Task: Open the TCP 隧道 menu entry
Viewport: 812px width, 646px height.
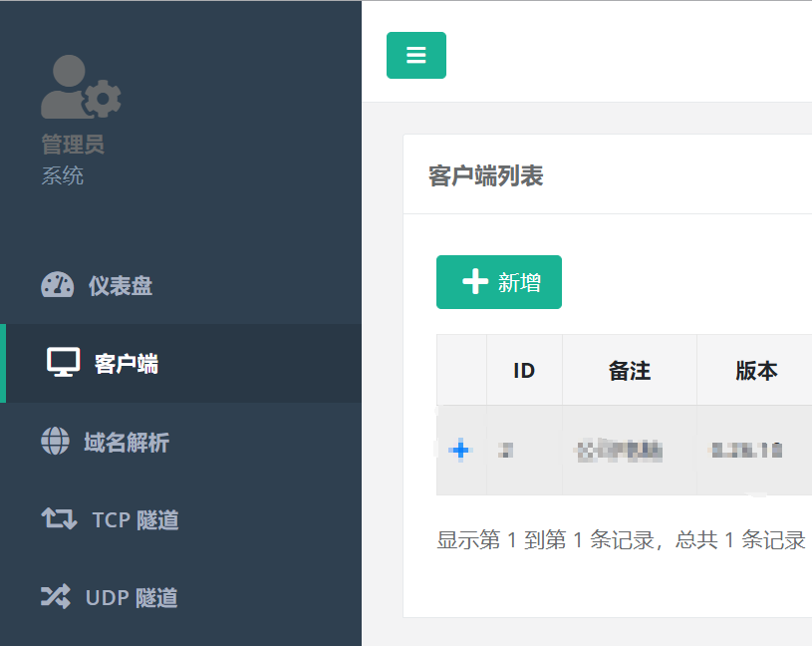Action: coord(135,519)
